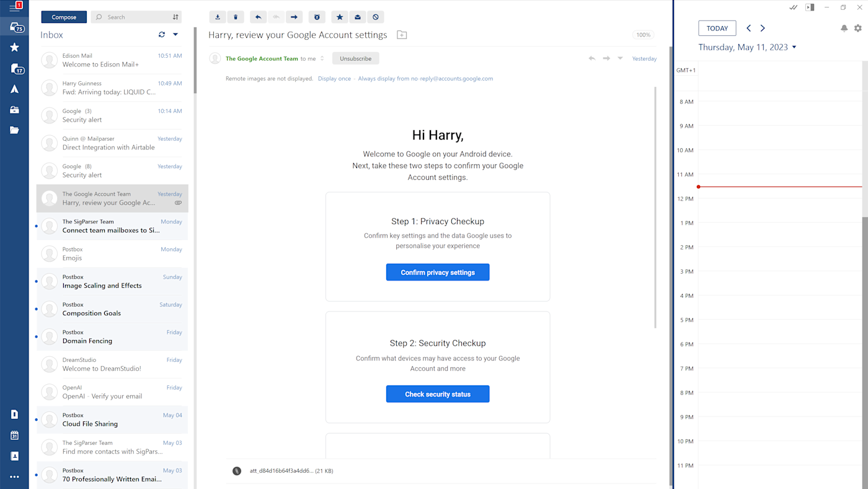Open the hamburger menu with notification badge
This screenshot has width=868, height=489.
(15, 7)
